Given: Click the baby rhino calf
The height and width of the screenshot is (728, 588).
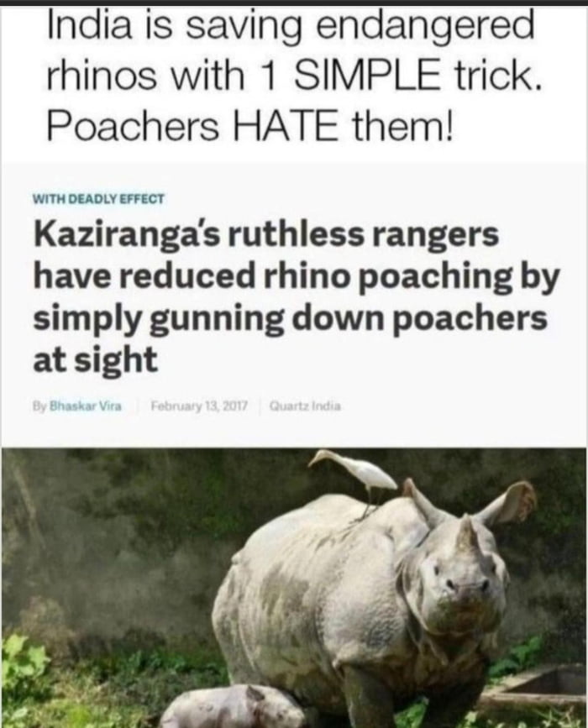Looking at the screenshot, I should tap(232, 707).
